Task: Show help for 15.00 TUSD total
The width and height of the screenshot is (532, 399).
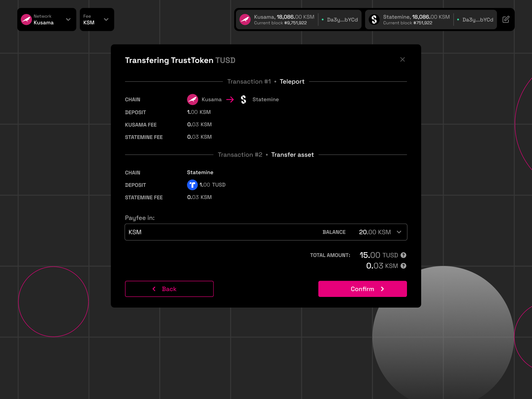Action: (403, 255)
